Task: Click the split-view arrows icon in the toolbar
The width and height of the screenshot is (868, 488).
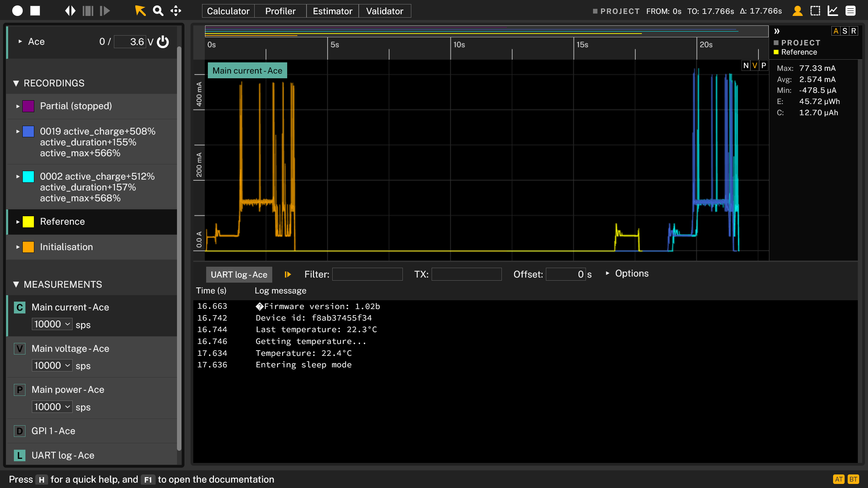Action: tap(70, 11)
